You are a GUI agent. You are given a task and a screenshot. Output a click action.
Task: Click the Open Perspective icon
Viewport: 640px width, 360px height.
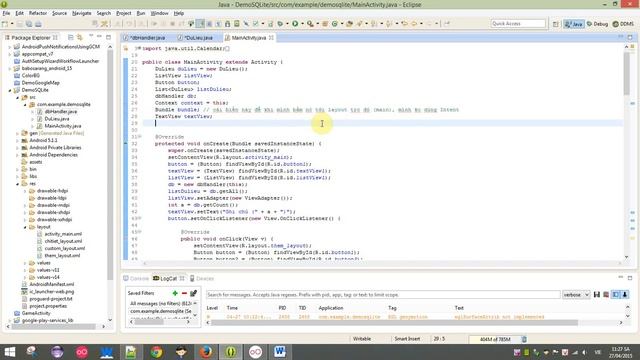point(556,24)
